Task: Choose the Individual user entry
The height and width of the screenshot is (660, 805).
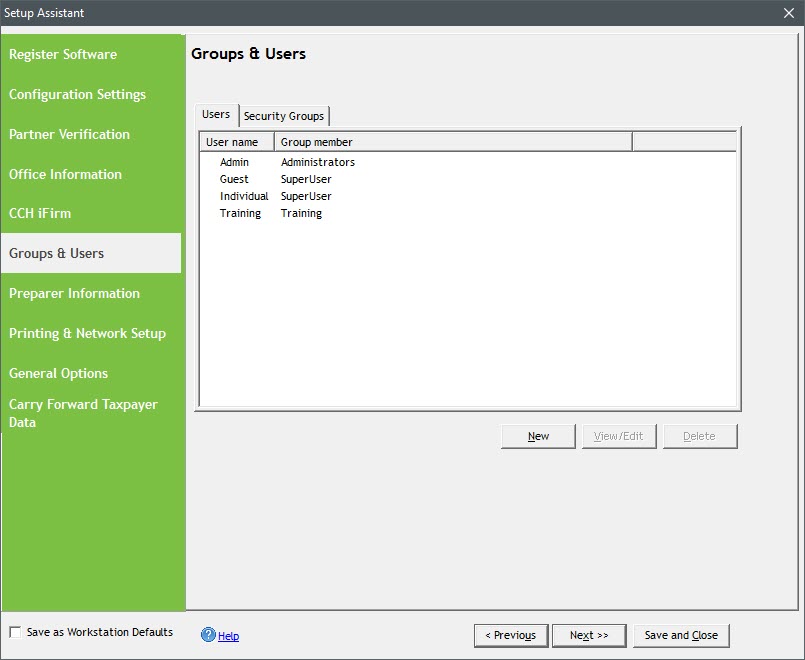Action: point(244,196)
